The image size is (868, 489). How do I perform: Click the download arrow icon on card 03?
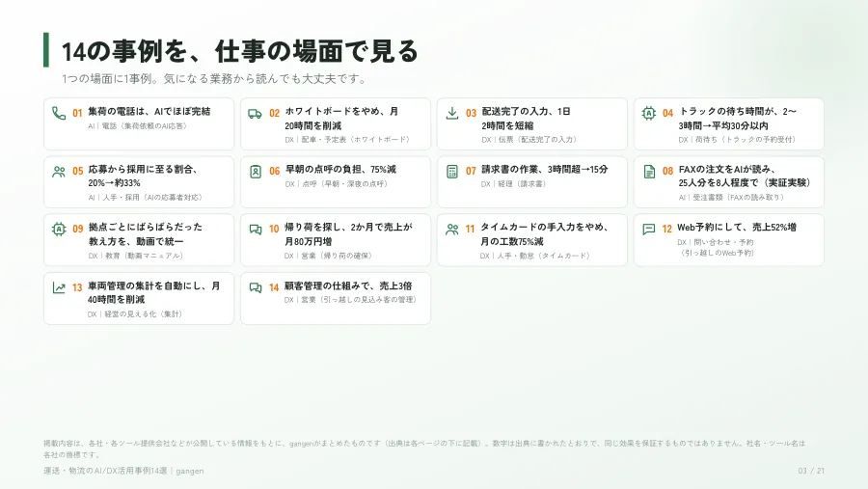(452, 113)
